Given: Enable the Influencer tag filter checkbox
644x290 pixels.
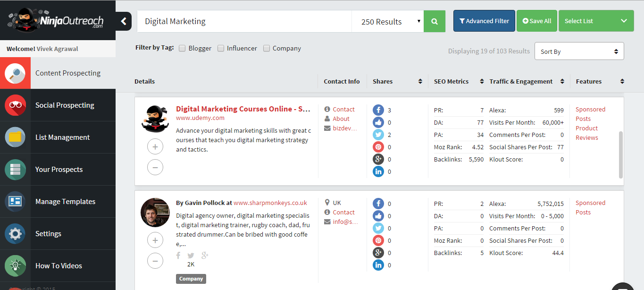Looking at the screenshot, I should pos(221,48).
